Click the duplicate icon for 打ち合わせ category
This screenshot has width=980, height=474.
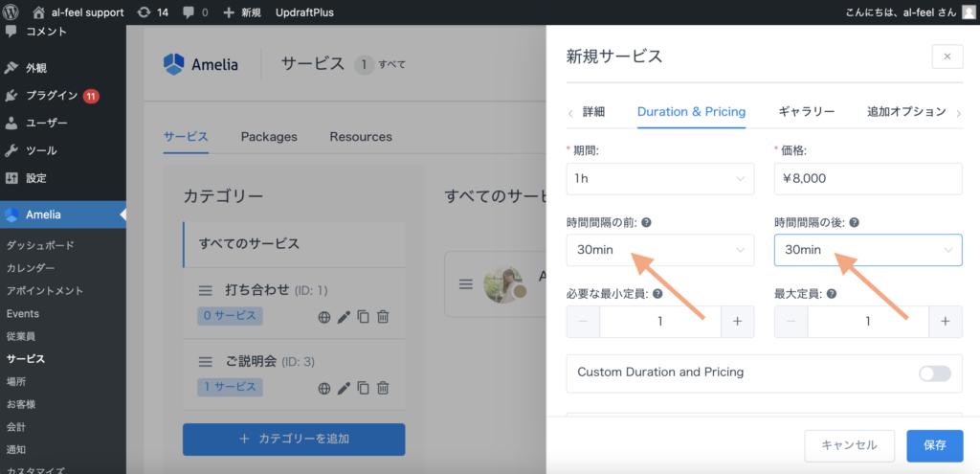tap(363, 316)
